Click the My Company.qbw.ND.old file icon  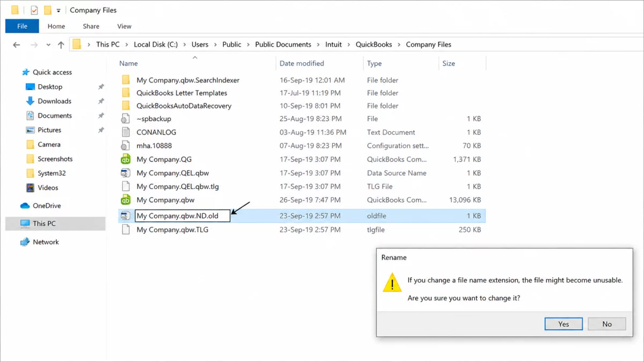click(x=126, y=216)
